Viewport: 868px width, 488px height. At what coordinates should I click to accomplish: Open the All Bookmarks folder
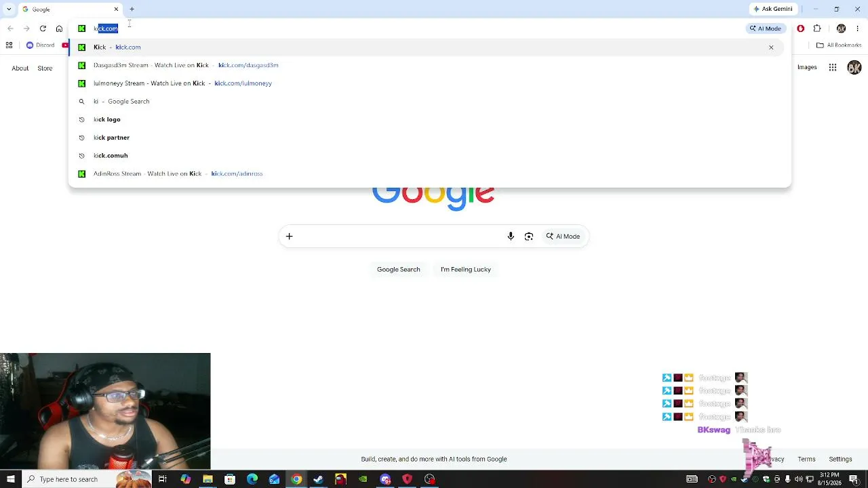[839, 45]
